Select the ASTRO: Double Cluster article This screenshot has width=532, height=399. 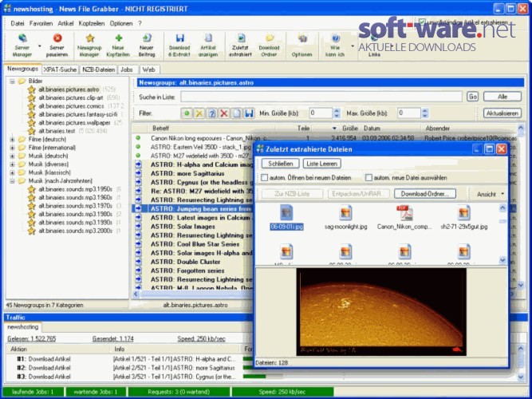pos(185,262)
